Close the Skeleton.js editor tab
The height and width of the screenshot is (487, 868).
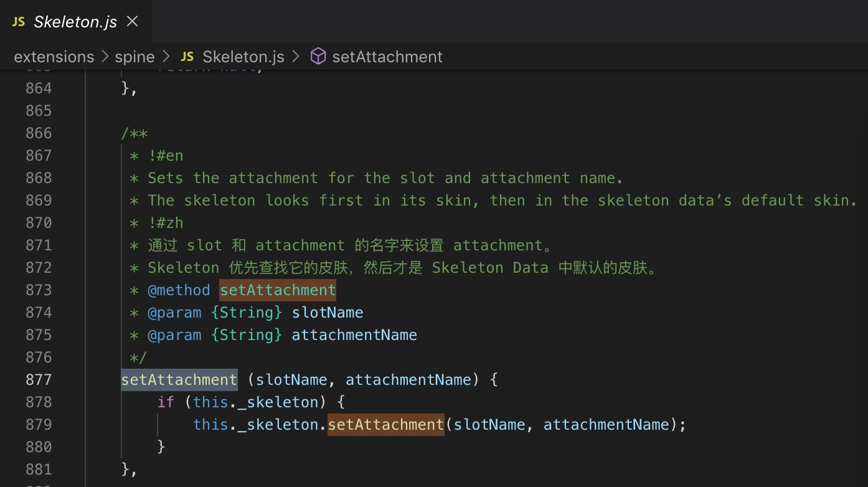click(x=132, y=22)
